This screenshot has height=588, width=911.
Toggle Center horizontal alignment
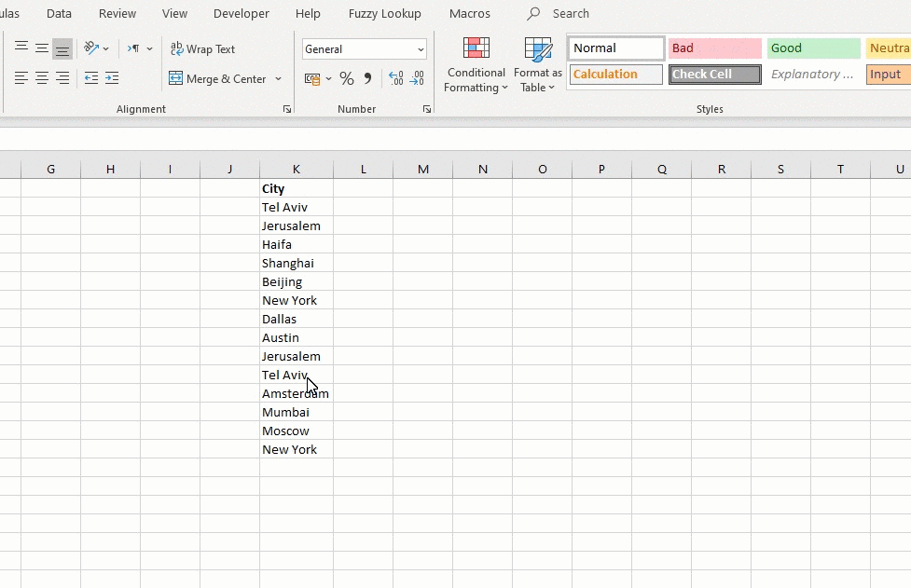tap(42, 79)
